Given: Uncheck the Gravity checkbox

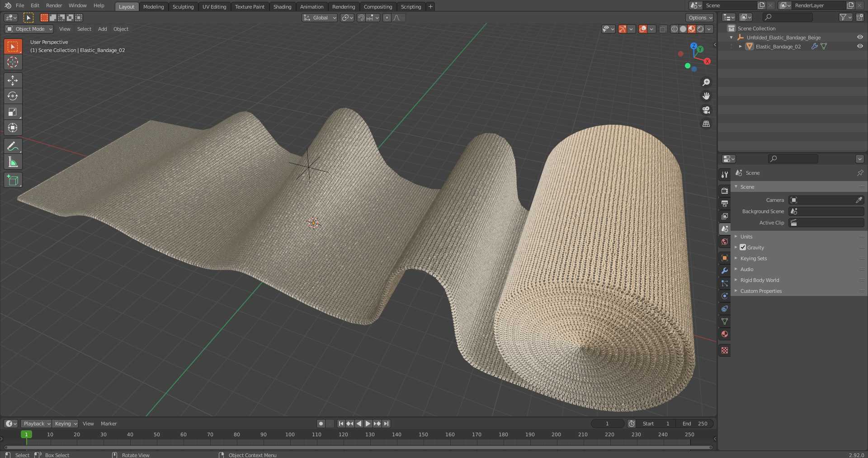Looking at the screenshot, I should pos(743,248).
